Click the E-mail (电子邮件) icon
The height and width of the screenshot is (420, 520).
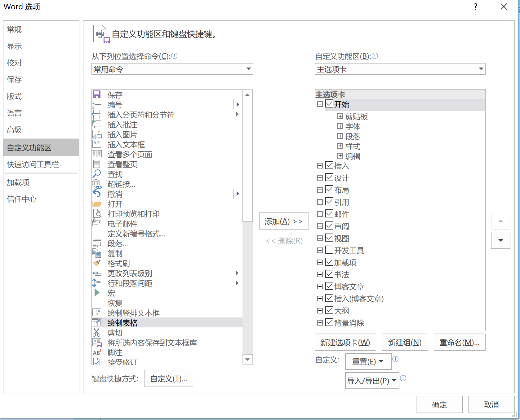click(x=97, y=222)
